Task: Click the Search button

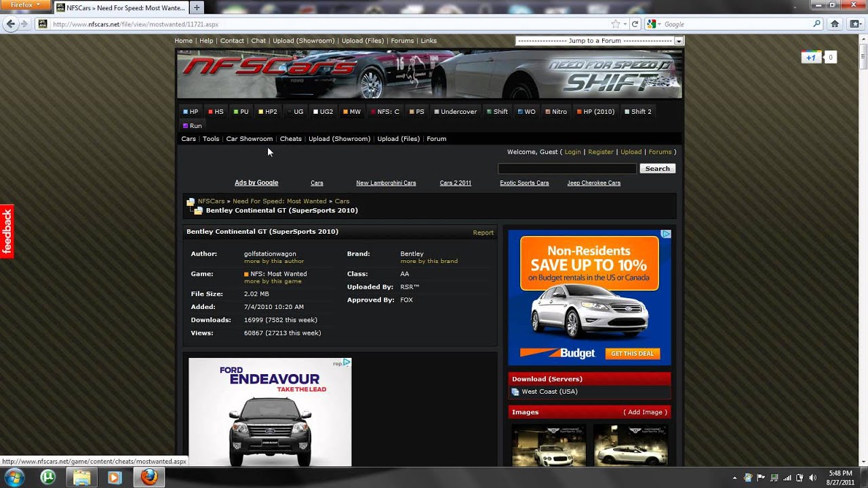Action: (657, 169)
